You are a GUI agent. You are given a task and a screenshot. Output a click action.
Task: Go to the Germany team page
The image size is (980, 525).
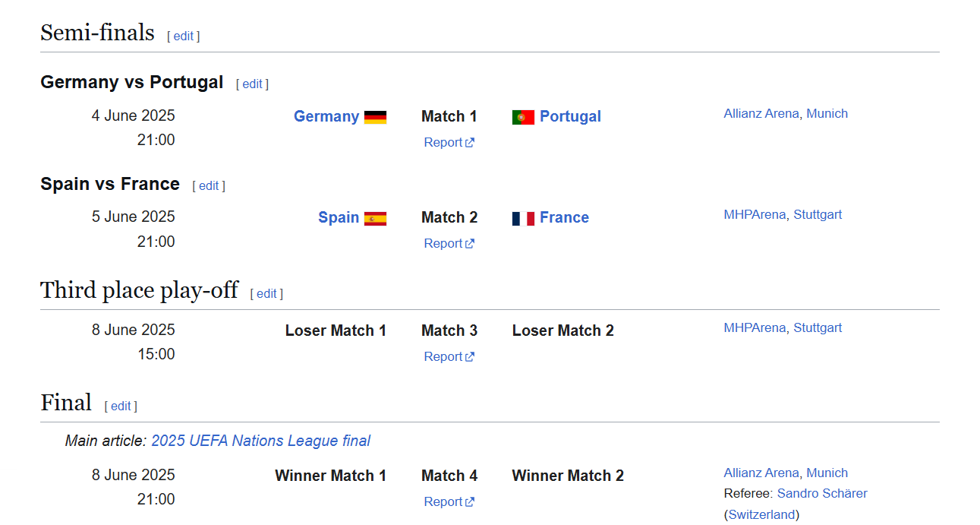pos(326,116)
